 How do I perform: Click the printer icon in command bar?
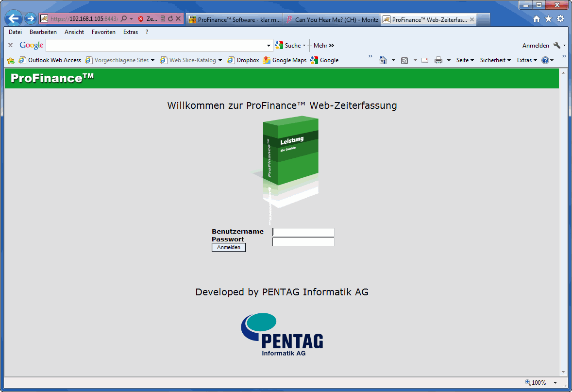pyautogui.click(x=438, y=60)
